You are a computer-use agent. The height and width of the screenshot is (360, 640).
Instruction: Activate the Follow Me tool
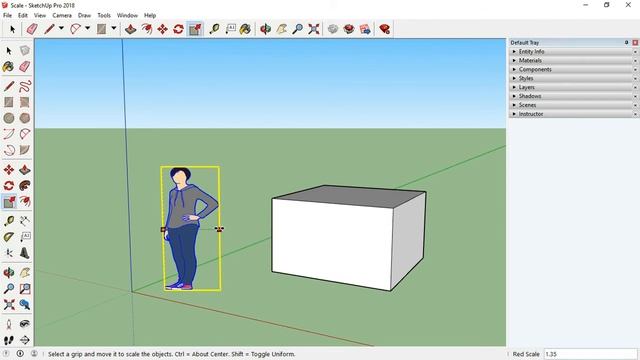pos(25,185)
